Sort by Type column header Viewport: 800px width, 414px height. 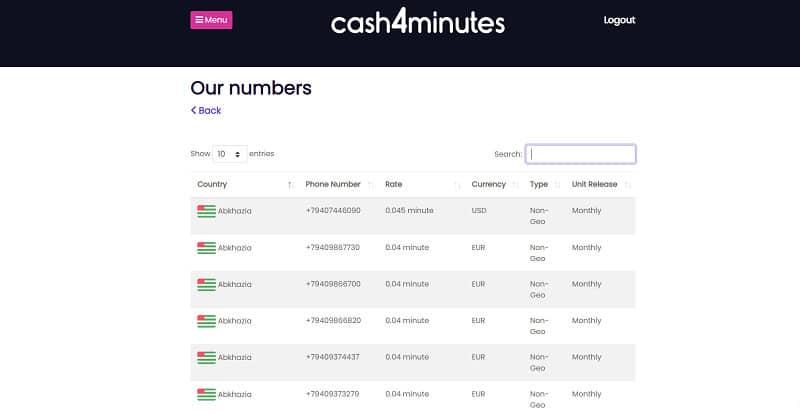(x=539, y=184)
